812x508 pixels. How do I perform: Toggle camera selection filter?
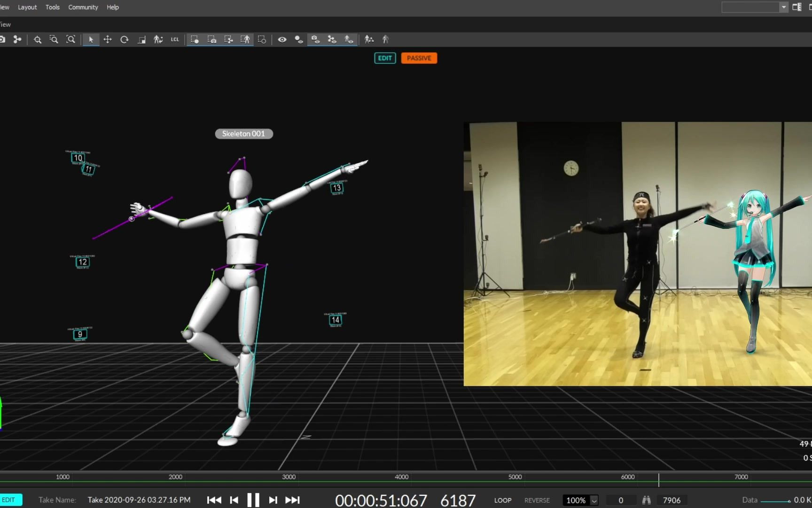[x=212, y=40]
